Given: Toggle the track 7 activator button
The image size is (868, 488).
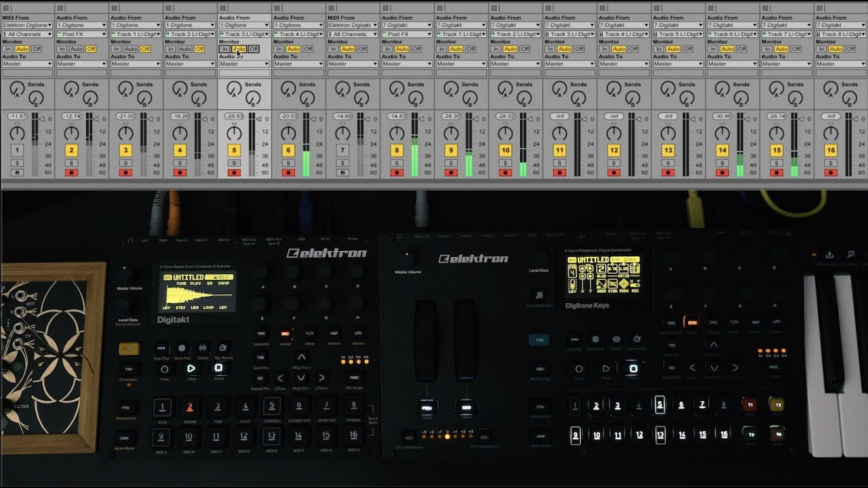Looking at the screenshot, I should (342, 150).
